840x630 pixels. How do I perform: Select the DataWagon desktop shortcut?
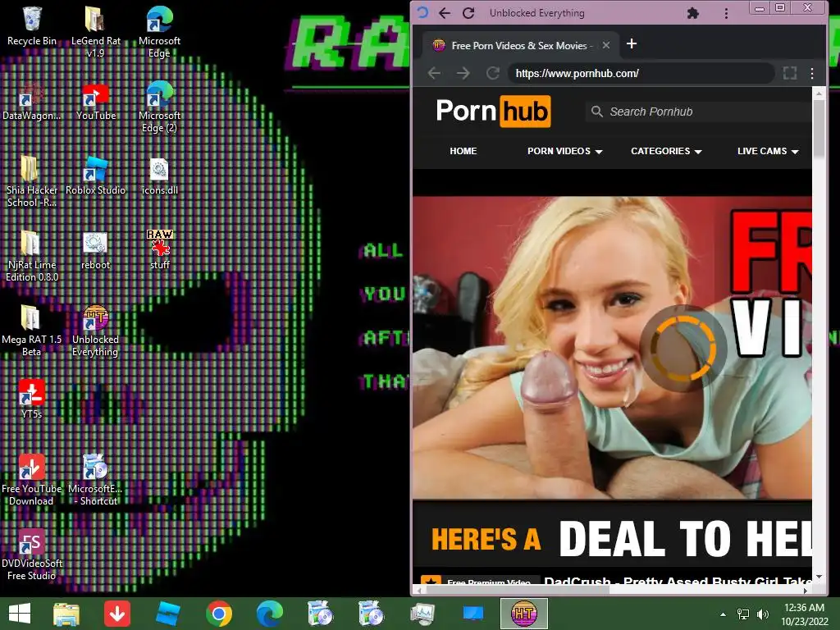(x=32, y=101)
